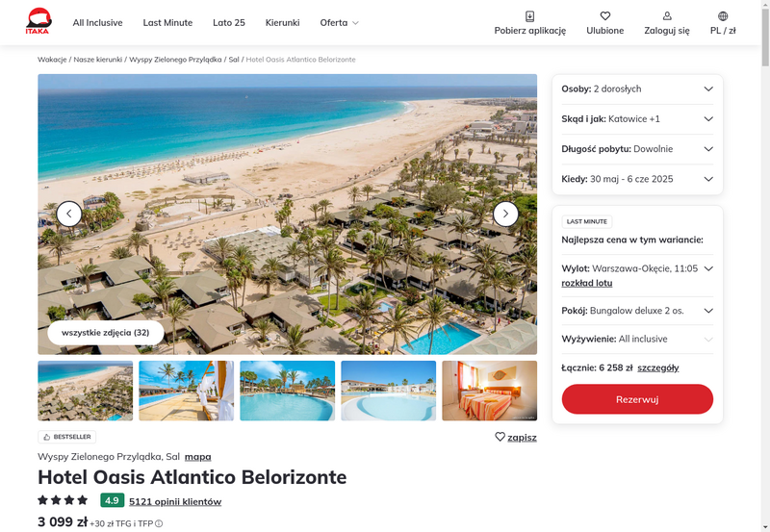The image size is (770, 532).
Task: Expand the Pokój Bungalow deluxe selector
Action: [x=637, y=311]
